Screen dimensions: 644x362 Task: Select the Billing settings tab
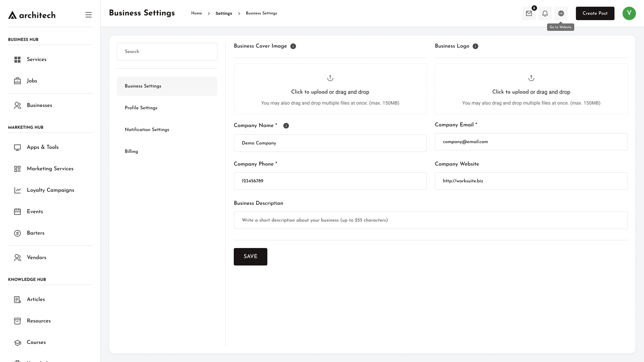131,152
